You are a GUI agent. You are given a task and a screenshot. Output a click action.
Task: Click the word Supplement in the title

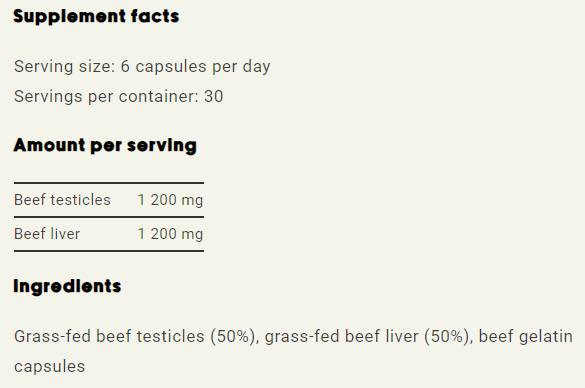[x=69, y=17]
